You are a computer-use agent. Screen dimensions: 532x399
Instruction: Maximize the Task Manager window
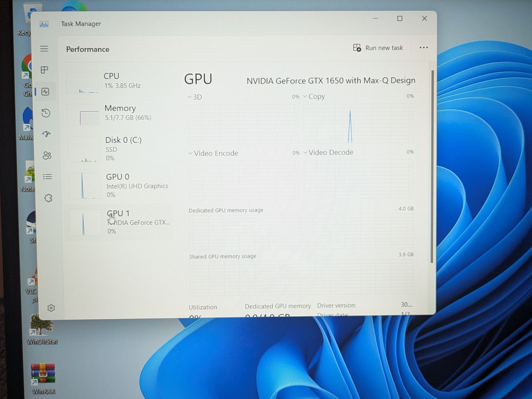(x=400, y=18)
